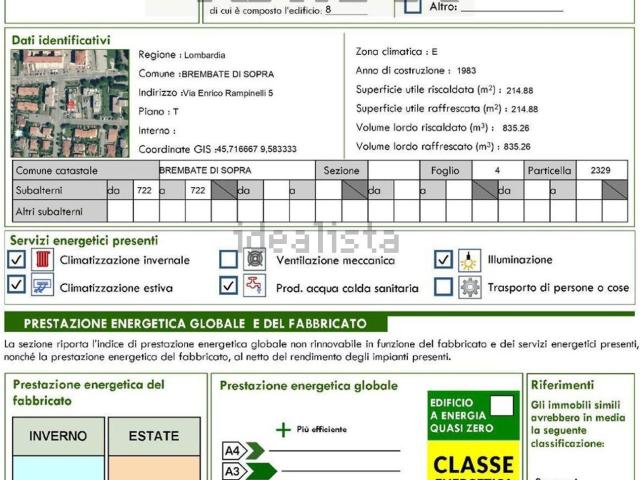Toggle the Climatizzazione estiva checkbox

[x=17, y=284]
